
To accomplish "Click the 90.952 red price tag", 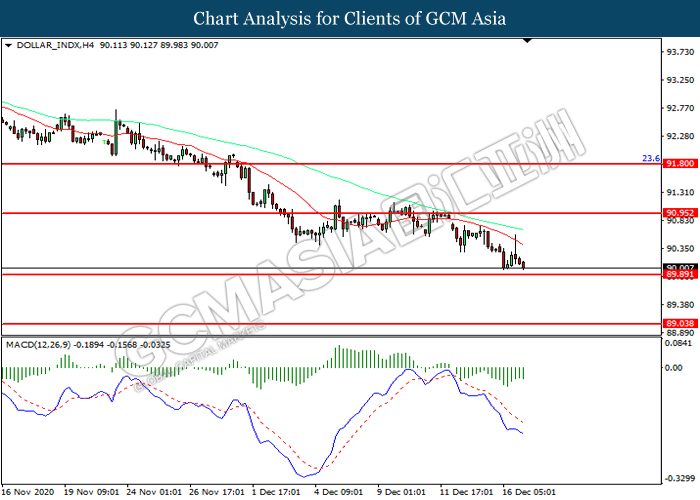I will click(680, 213).
